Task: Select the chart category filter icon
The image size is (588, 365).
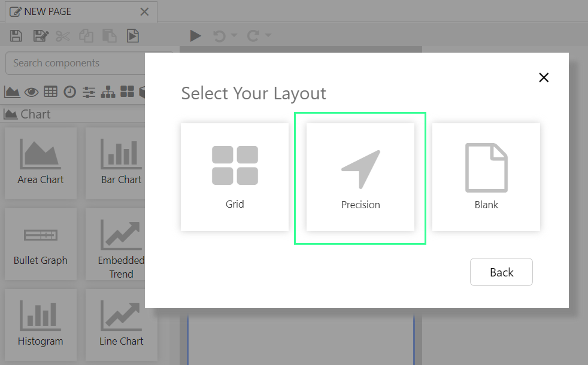Action: click(12, 92)
